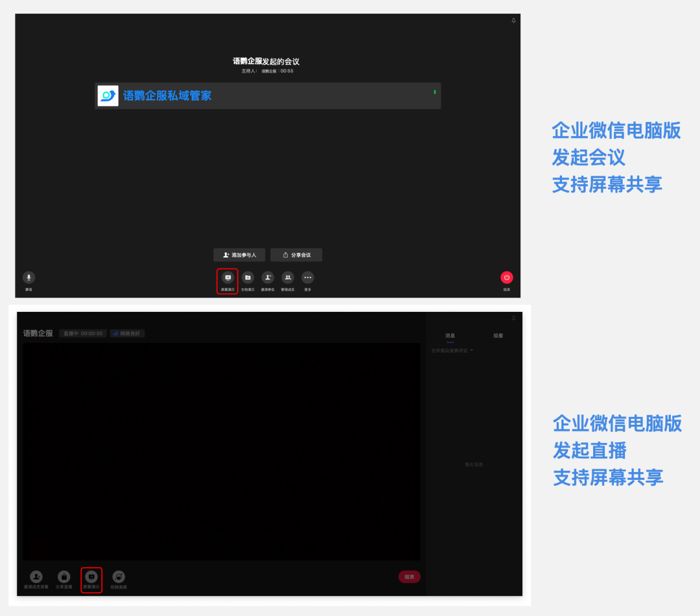Invite members to watch (邀请成员观看) the livestream
This screenshot has height=616, width=700.
[x=36, y=576]
